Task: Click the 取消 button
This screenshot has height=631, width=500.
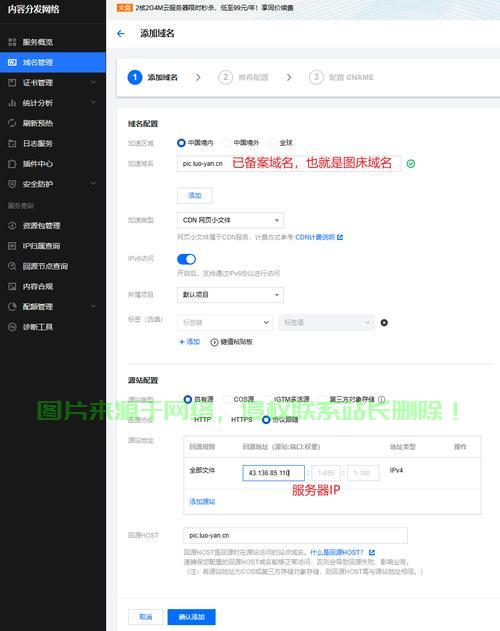Action: (145, 617)
